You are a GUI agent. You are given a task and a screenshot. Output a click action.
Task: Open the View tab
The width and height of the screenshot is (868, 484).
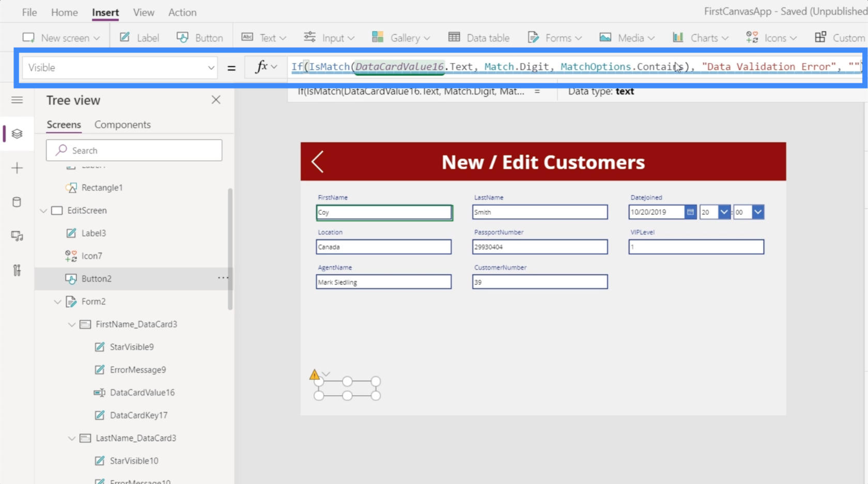pyautogui.click(x=144, y=12)
